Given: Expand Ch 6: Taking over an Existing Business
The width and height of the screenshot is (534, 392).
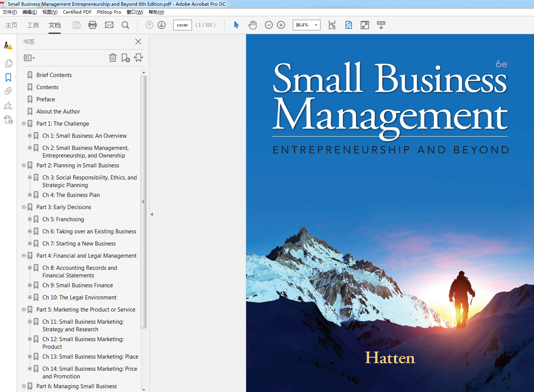Looking at the screenshot, I should click(30, 231).
